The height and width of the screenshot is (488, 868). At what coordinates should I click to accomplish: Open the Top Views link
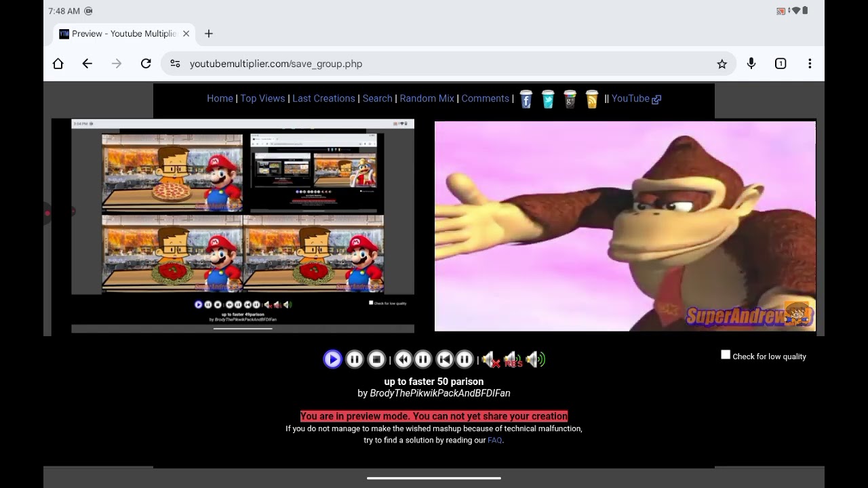click(x=262, y=98)
